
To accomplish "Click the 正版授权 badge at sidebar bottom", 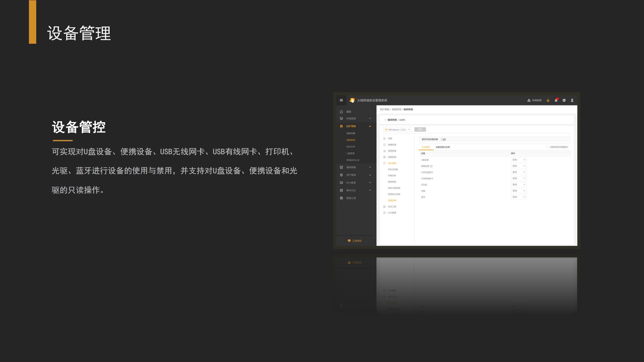I will point(355,241).
